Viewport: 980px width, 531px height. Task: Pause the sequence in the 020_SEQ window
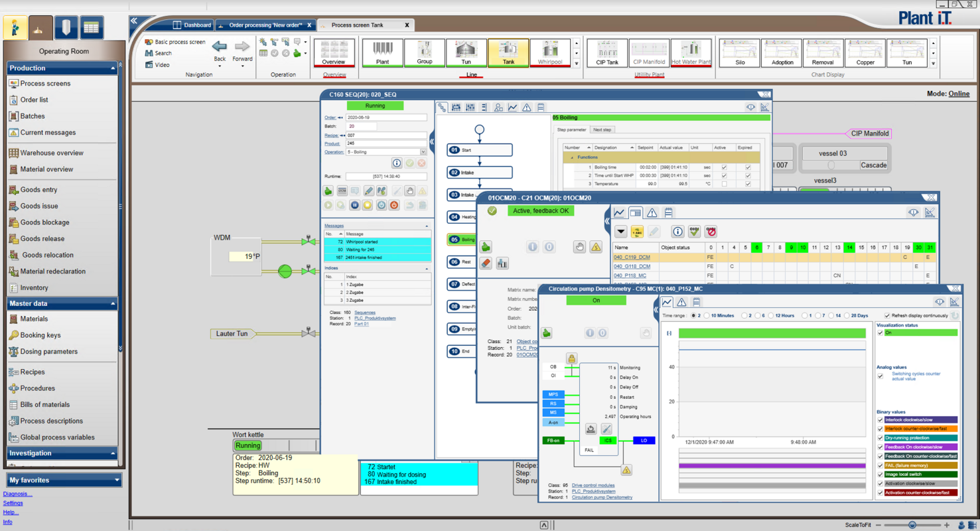(355, 205)
